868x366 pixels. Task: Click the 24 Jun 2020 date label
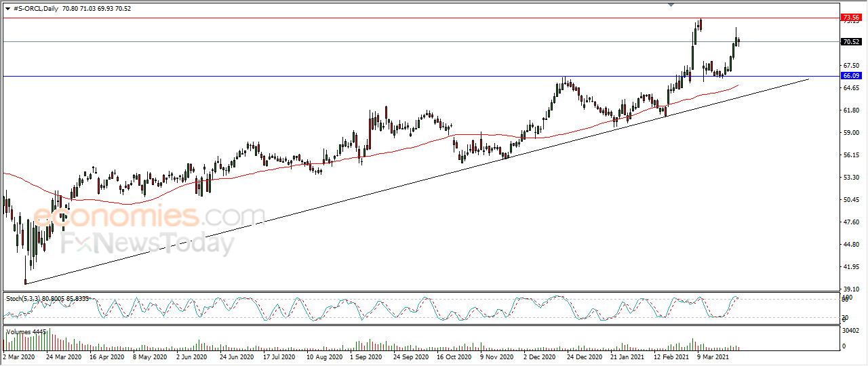click(237, 356)
